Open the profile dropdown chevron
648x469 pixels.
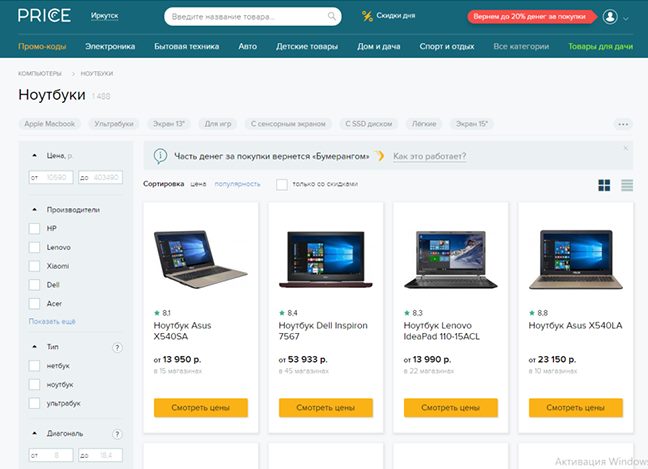(626, 19)
